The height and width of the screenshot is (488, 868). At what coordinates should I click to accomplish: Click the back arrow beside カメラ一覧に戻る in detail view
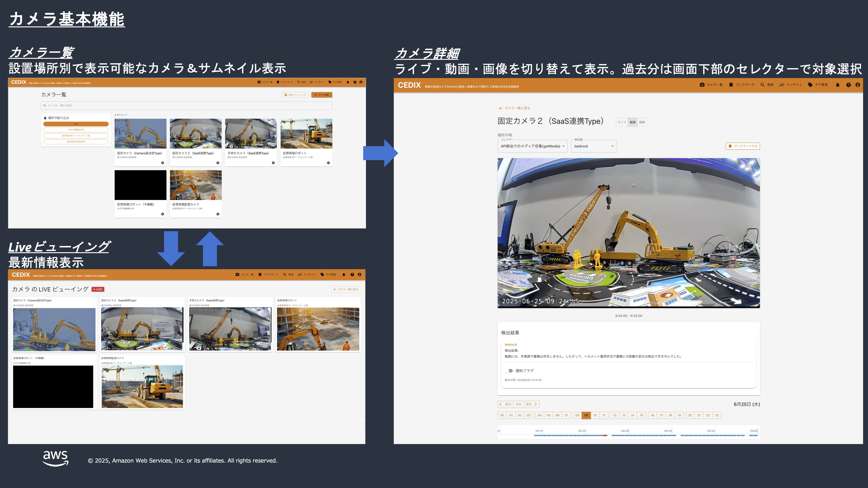[501, 108]
